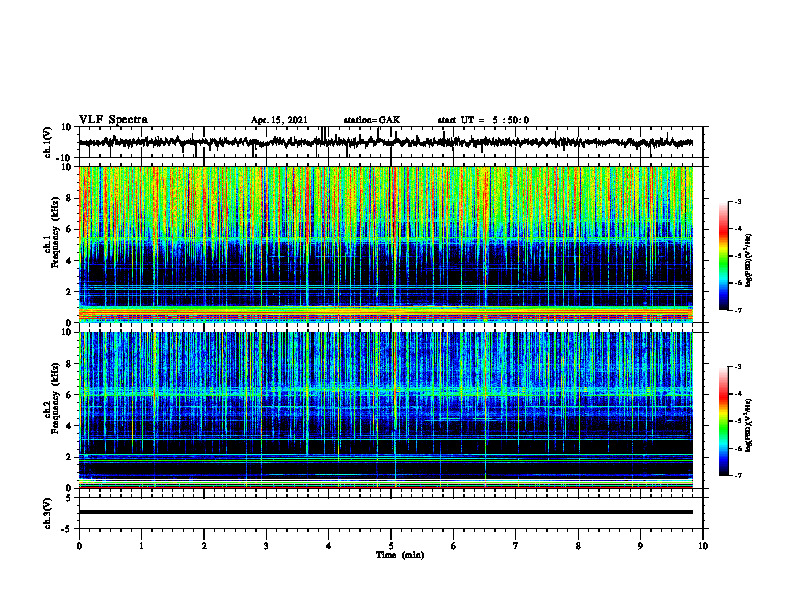Click the "6" kHz tick on ch.2 spectrogram axis
Viewport: 792px width, 612px height.
71,395
